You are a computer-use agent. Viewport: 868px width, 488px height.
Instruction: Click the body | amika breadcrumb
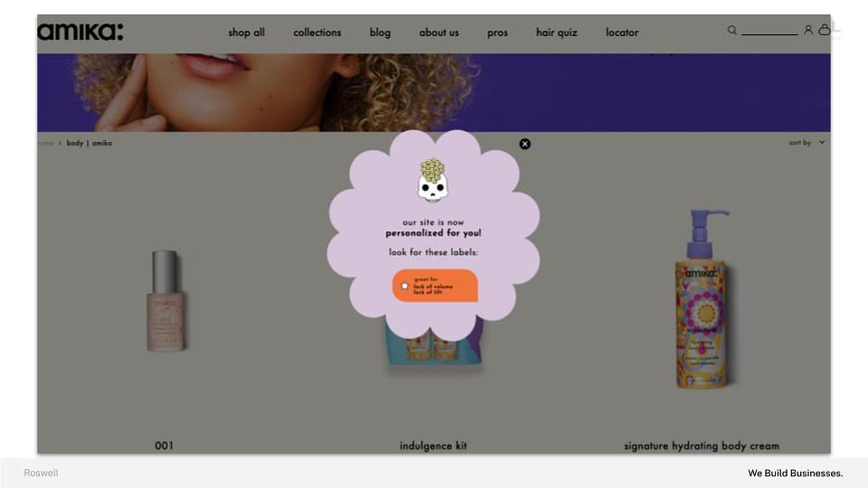90,144
